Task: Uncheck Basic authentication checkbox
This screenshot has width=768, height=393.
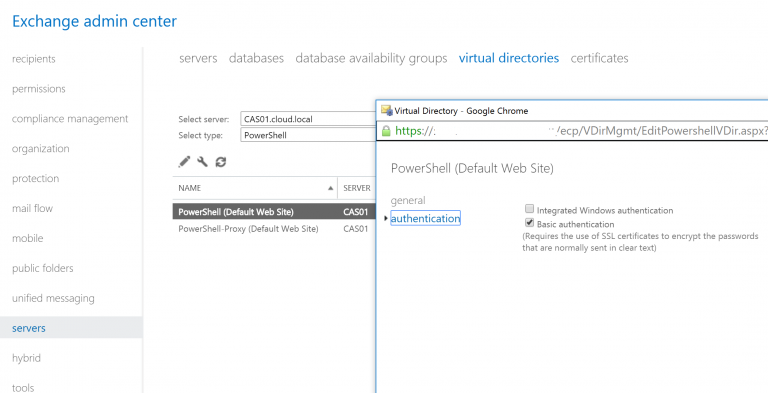Action: [529, 223]
